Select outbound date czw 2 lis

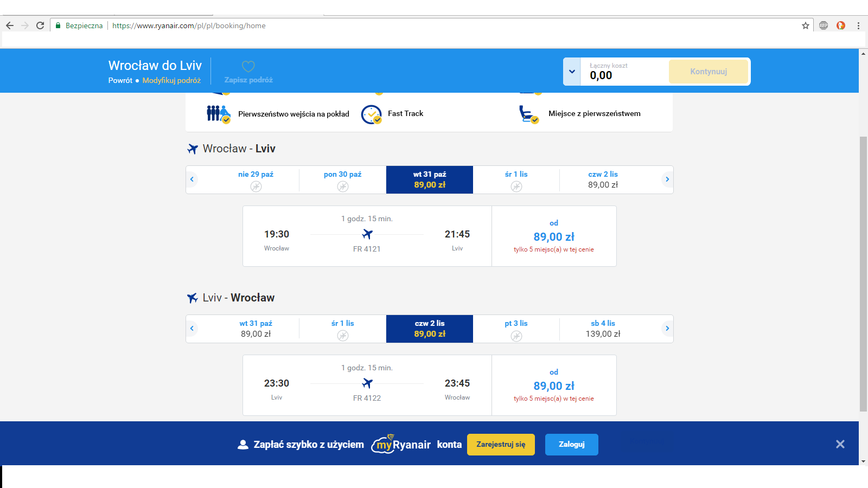tap(603, 179)
